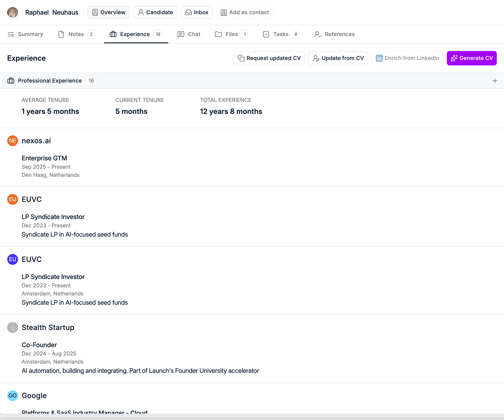Click total experience value 12 years 8 months
The width and height of the screenshot is (504, 420).
coord(231,111)
